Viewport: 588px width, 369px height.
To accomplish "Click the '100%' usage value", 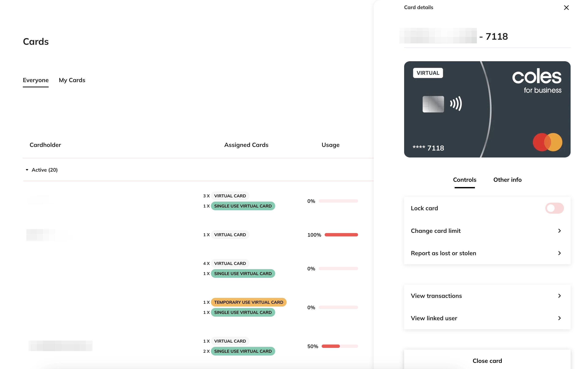I will pos(314,235).
